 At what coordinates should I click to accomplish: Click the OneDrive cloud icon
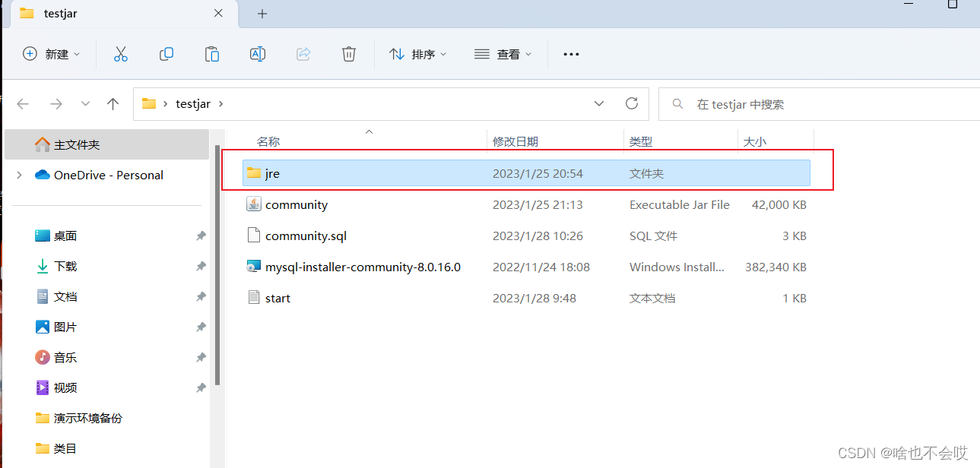click(42, 175)
